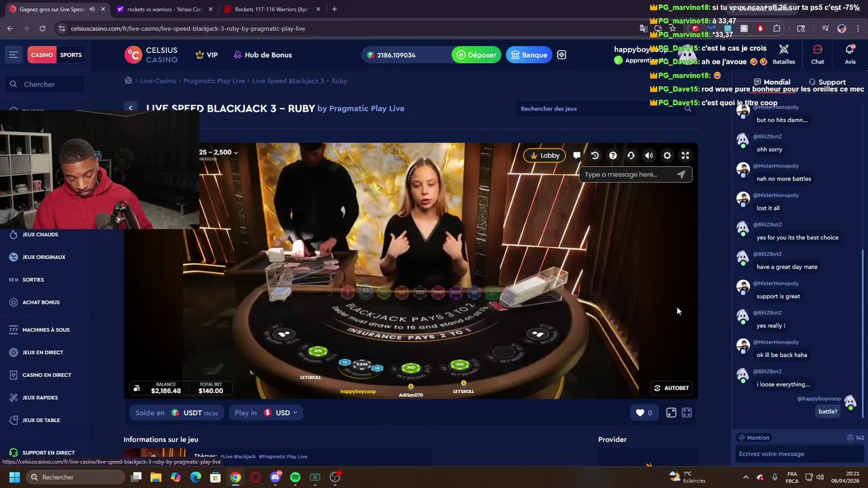Open File Explorer from the taskbar
Image resolution: width=868 pixels, height=488 pixels.
pyautogui.click(x=156, y=477)
